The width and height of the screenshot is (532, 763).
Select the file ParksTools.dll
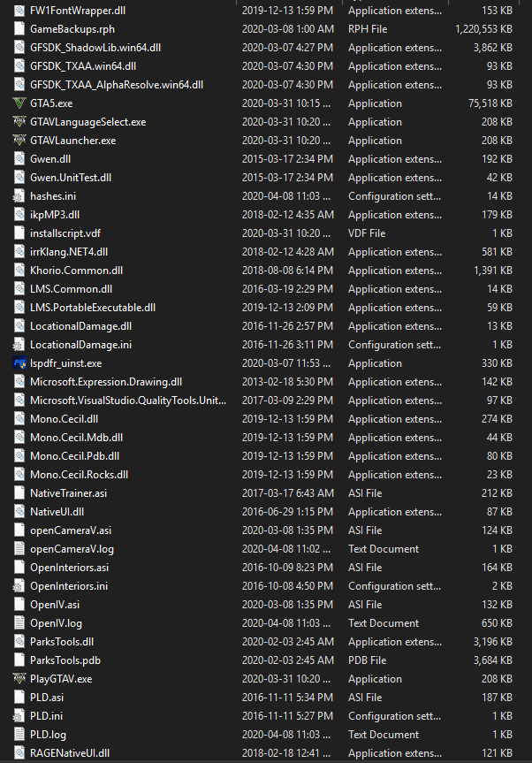click(62, 642)
